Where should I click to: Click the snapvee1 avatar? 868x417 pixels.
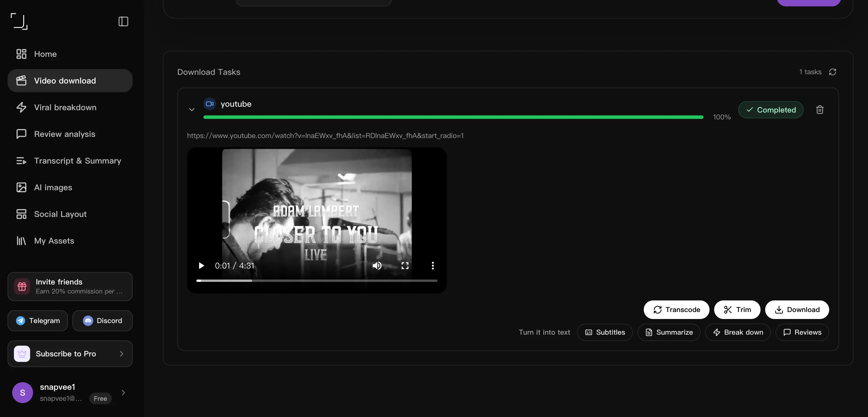point(23,392)
